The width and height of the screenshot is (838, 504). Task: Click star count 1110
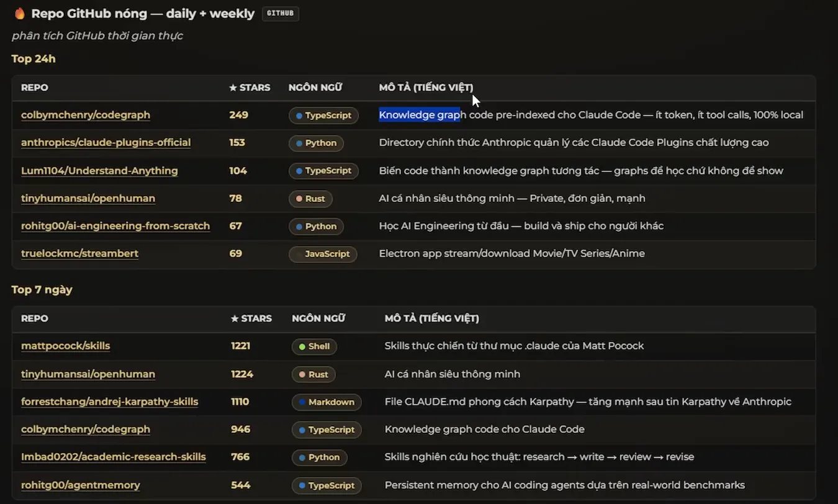(x=240, y=402)
